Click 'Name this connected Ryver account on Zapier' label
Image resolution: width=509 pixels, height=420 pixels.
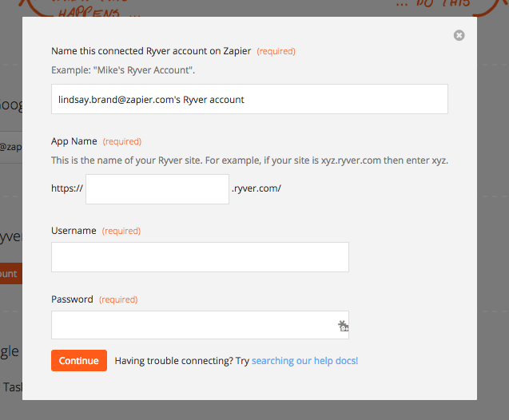tap(151, 51)
